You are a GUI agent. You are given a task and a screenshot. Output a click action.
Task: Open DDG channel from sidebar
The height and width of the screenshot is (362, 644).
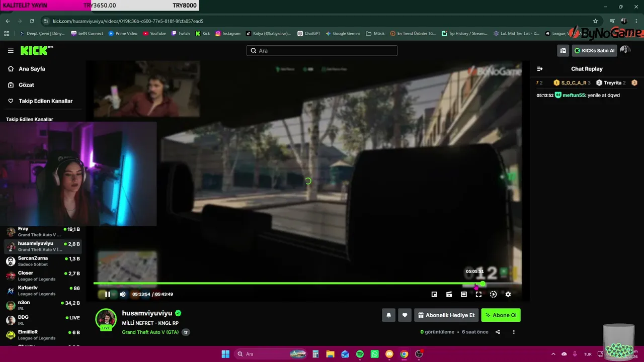click(43, 320)
